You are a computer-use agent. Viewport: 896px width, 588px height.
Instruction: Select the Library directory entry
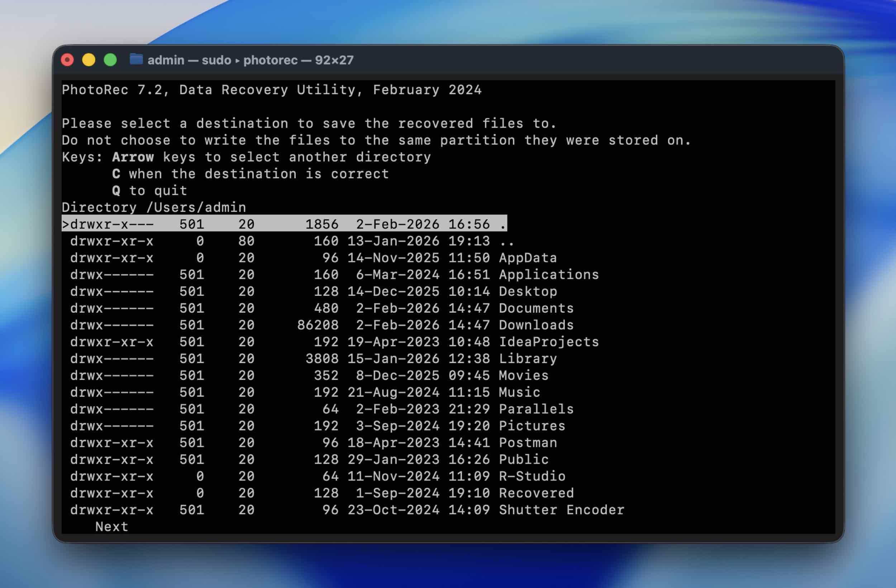[x=528, y=358]
